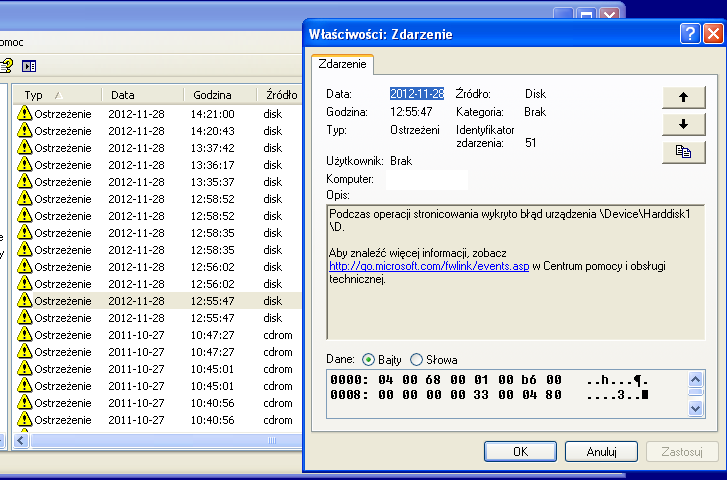The height and width of the screenshot is (480, 727).
Task: Click the blank Komputer value field
Action: (427, 179)
